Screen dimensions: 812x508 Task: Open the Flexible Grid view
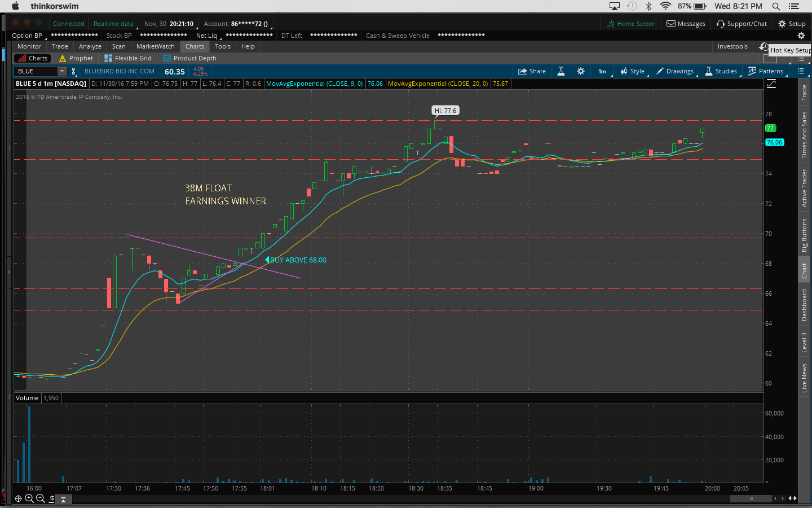128,58
